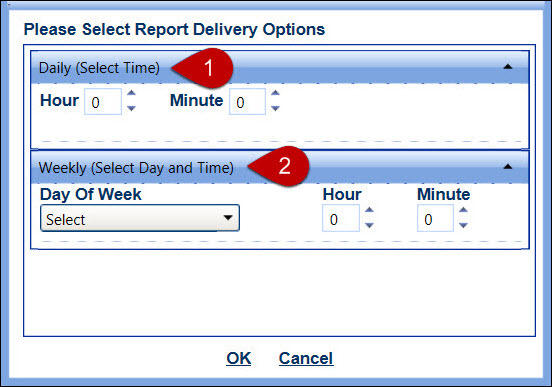Screen dimensions: 552x387
Task: Decrease the Weekly Hour value
Action: click(x=369, y=225)
